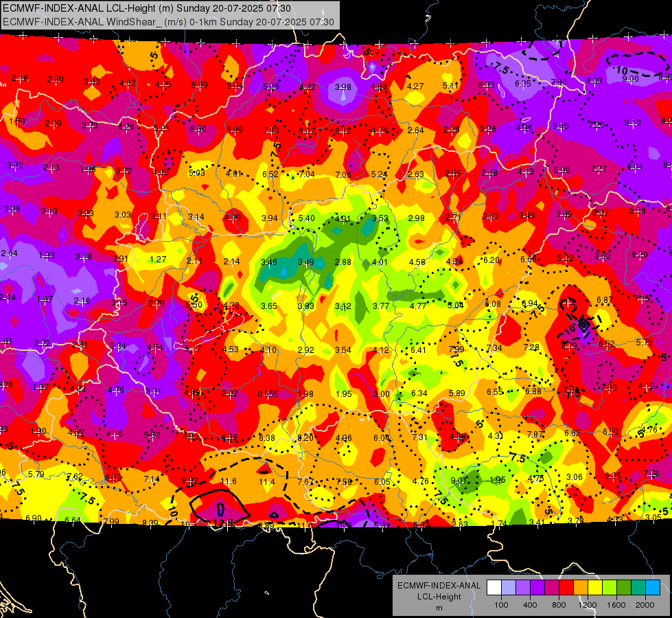
Task: Click the wind shear value 11.6
Action: [x=229, y=481]
